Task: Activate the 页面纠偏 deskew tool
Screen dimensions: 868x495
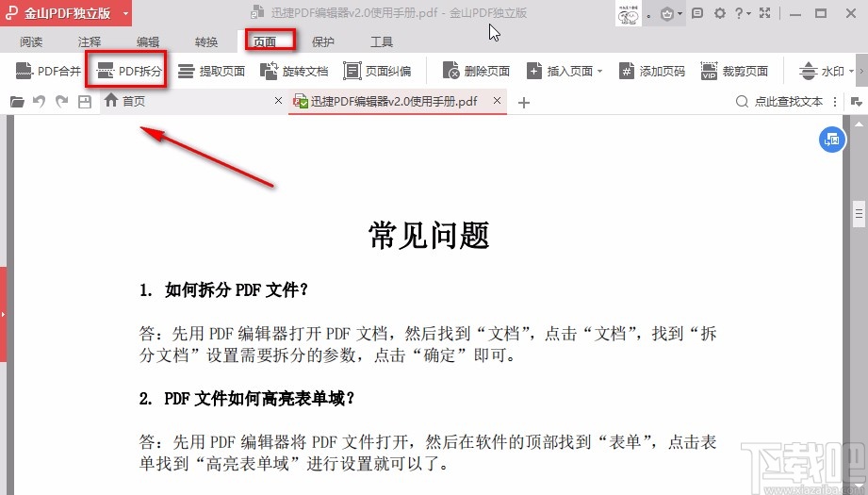Action: 377,71
